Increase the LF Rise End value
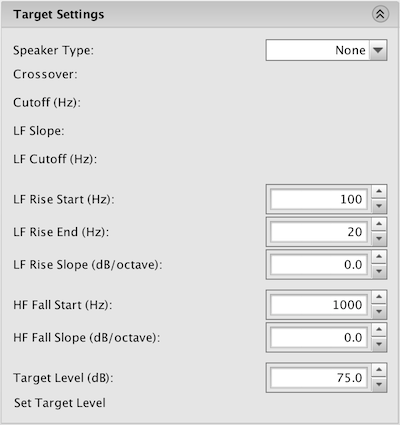This screenshot has width=400, height=425. point(379,224)
